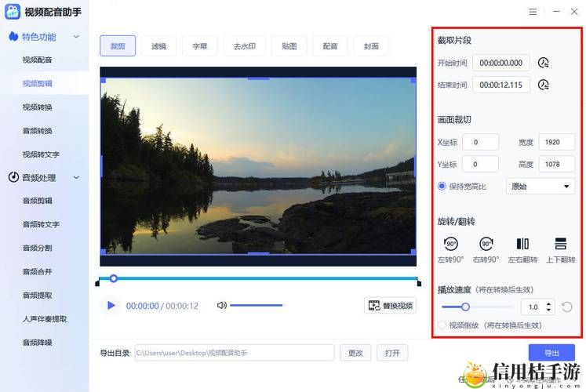The width and height of the screenshot is (586, 392).
Task: Switch to the 去水印 tab
Action: (x=245, y=46)
